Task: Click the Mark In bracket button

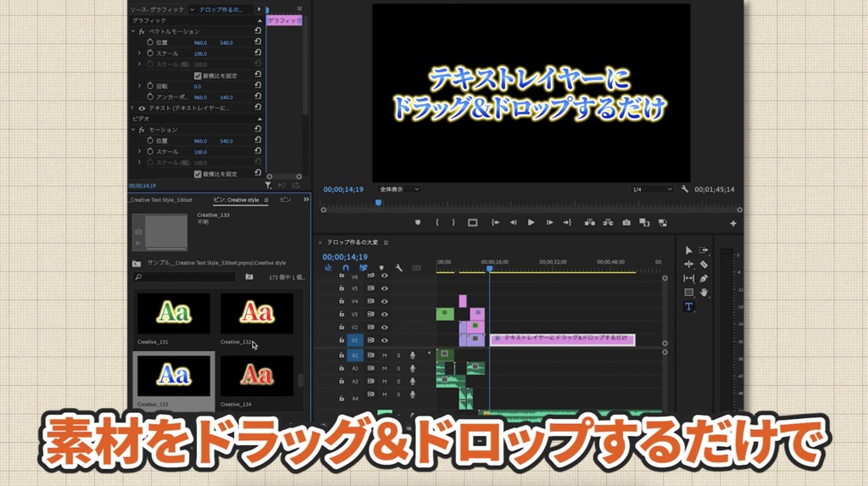Action: pos(437,223)
